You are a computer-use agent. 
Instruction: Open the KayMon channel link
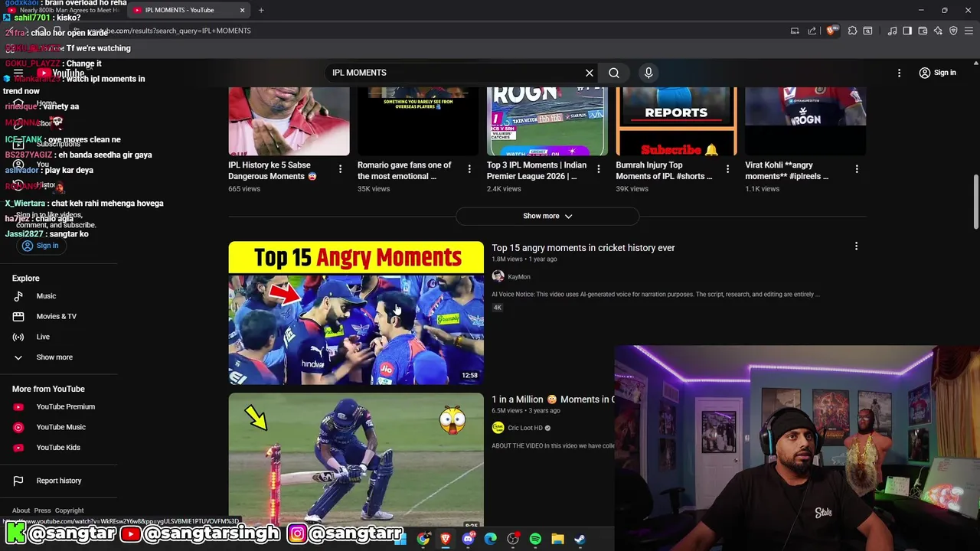[x=518, y=277]
